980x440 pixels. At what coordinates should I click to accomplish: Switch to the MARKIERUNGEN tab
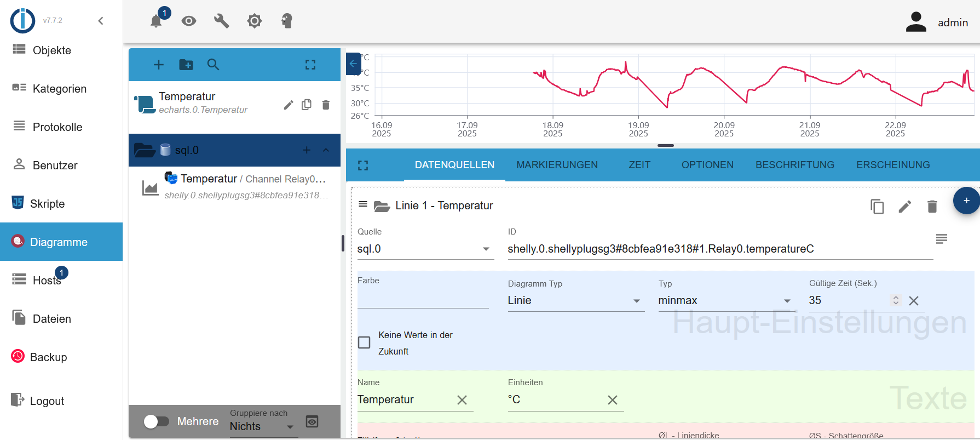coord(557,165)
